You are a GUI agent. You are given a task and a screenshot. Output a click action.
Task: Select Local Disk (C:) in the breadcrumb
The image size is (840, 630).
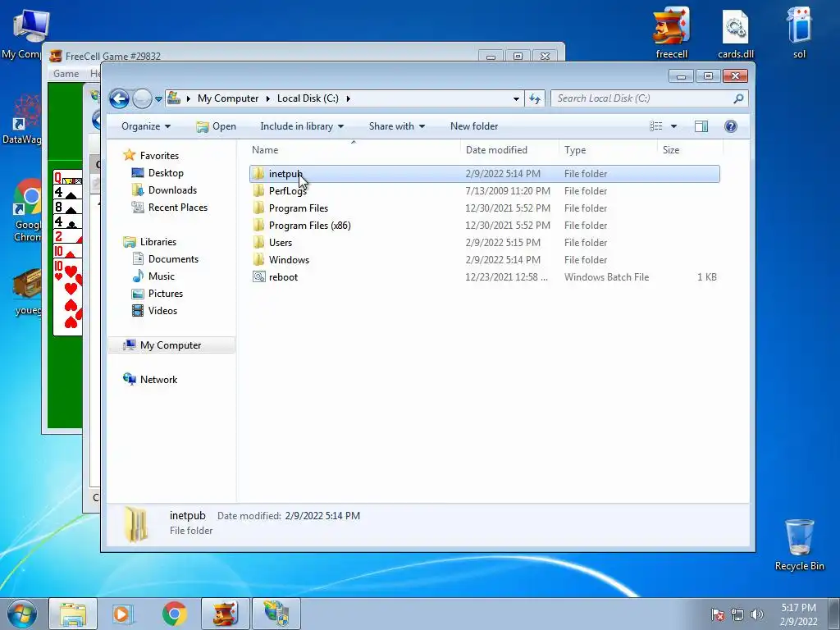point(308,98)
